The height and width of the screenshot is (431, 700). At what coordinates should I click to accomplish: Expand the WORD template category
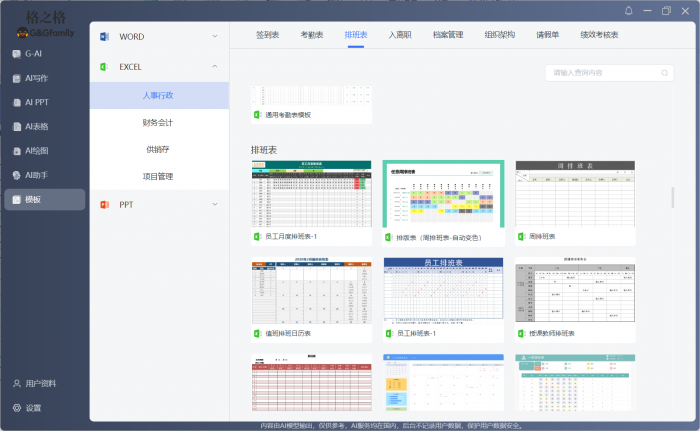pos(159,37)
